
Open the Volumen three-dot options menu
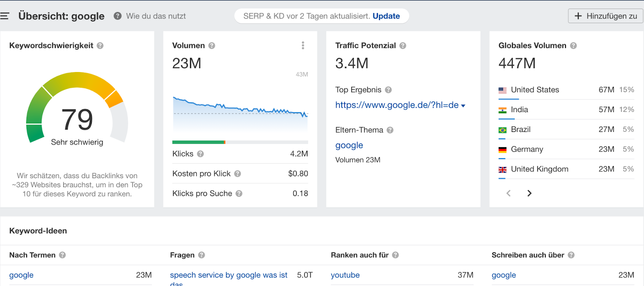tap(303, 45)
